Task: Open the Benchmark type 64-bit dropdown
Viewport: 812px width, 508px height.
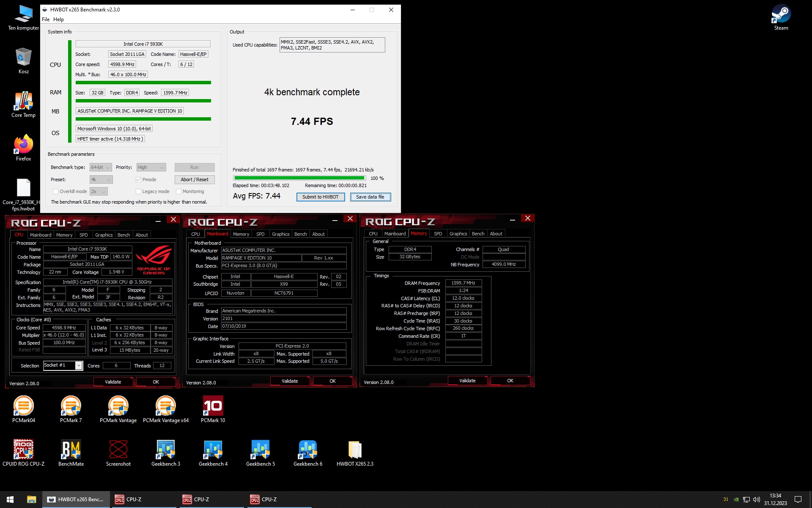Action: point(101,167)
